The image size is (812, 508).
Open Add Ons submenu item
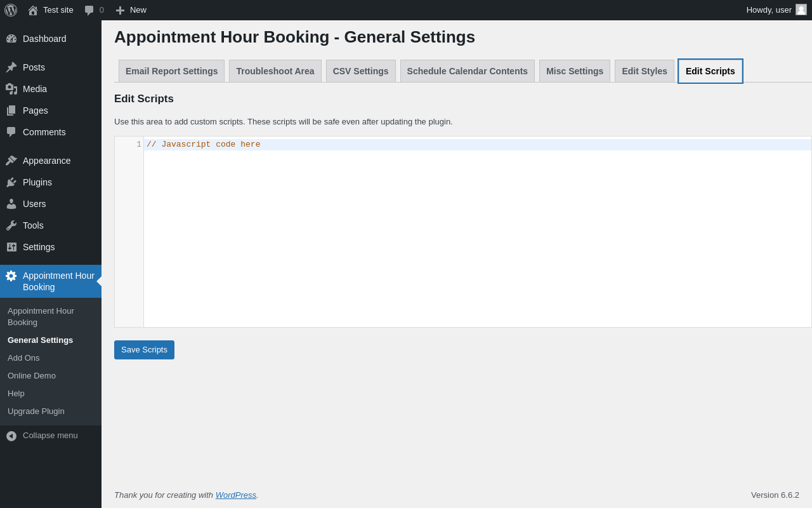click(23, 358)
